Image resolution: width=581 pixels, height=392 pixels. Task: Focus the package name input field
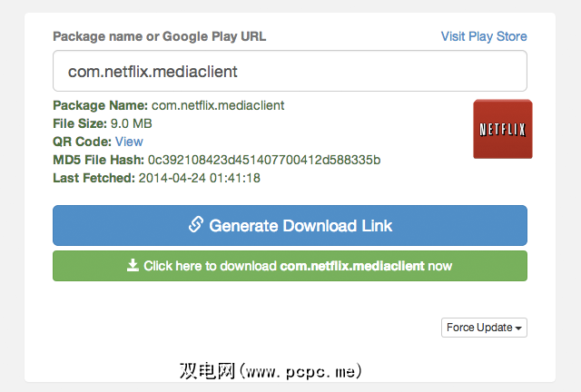click(x=290, y=70)
